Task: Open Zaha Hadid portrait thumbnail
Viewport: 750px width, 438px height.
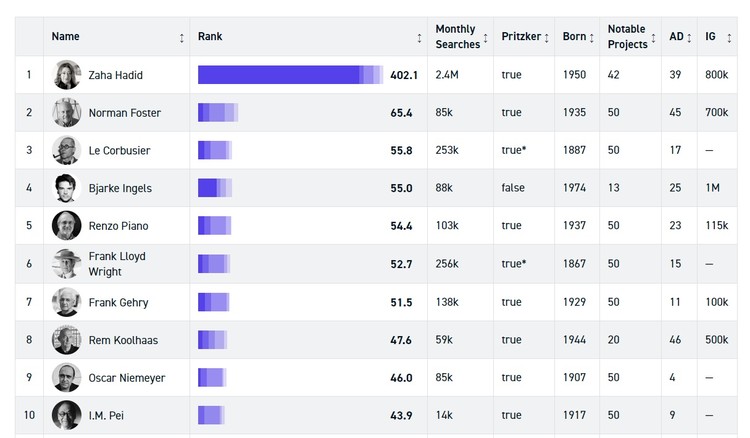Action: coord(66,75)
